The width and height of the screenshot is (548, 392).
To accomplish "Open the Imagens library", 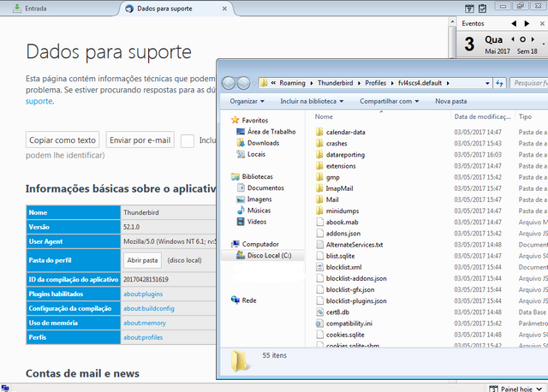I will pos(254,199).
